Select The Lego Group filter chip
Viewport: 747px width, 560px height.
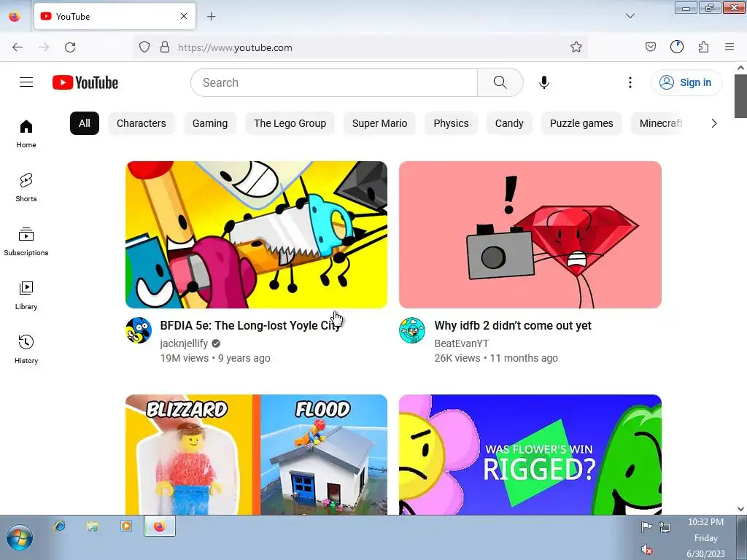[290, 123]
